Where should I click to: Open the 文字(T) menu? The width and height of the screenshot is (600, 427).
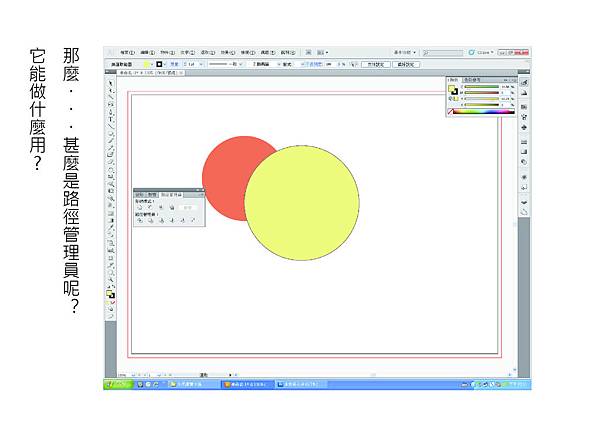tap(188, 52)
